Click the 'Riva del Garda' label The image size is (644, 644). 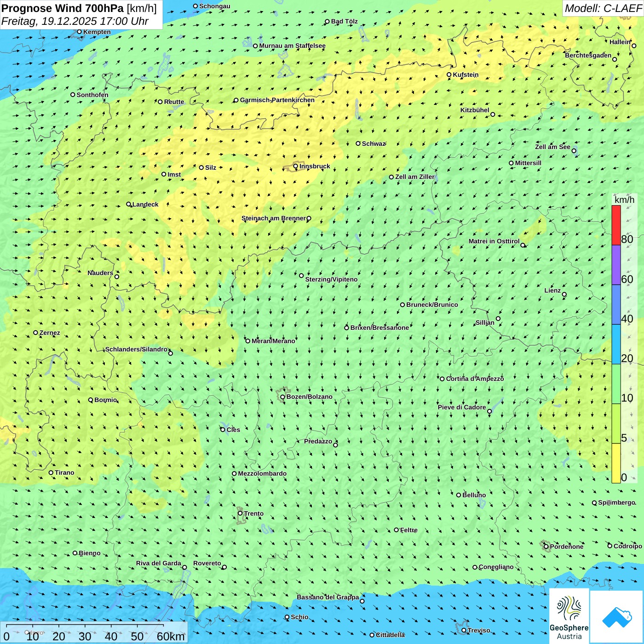[x=159, y=563]
